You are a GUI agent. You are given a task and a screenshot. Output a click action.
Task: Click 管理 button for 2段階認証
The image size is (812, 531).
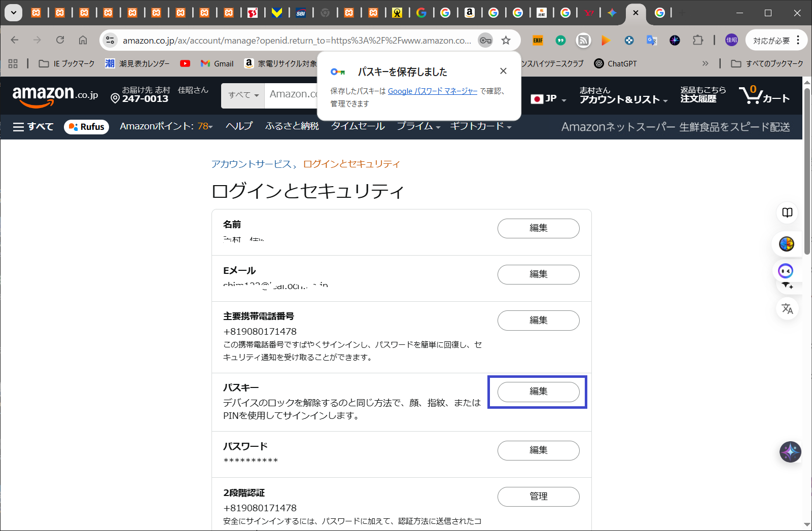pyautogui.click(x=538, y=497)
